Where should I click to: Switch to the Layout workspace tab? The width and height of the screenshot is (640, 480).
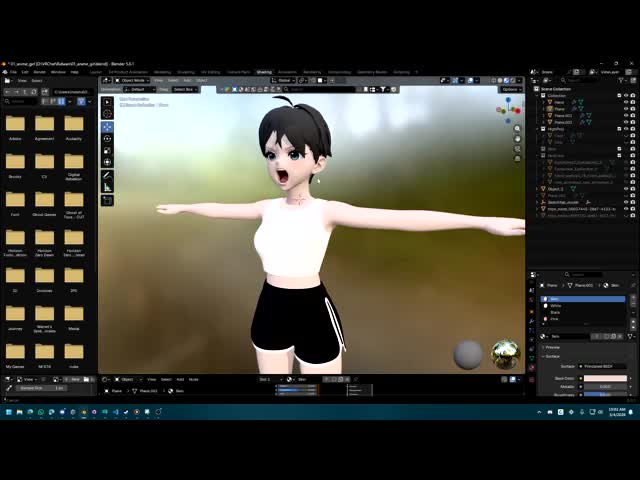click(x=96, y=72)
